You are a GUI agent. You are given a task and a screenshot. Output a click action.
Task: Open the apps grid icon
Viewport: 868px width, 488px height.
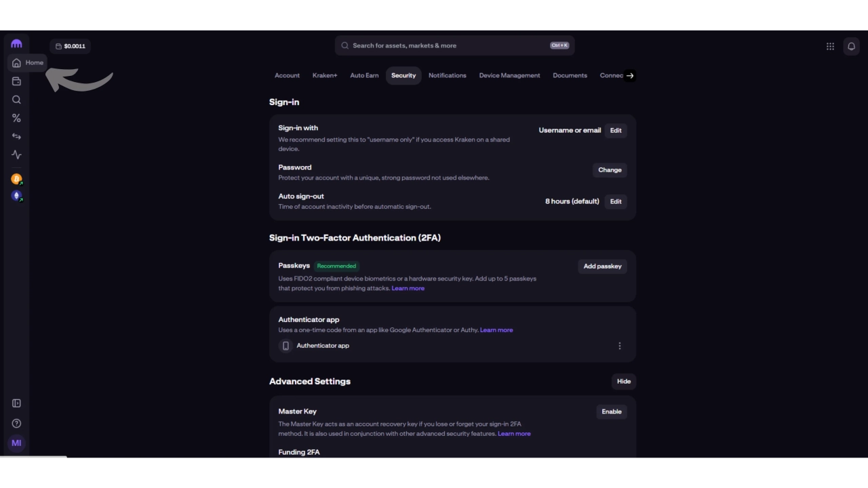[830, 46]
